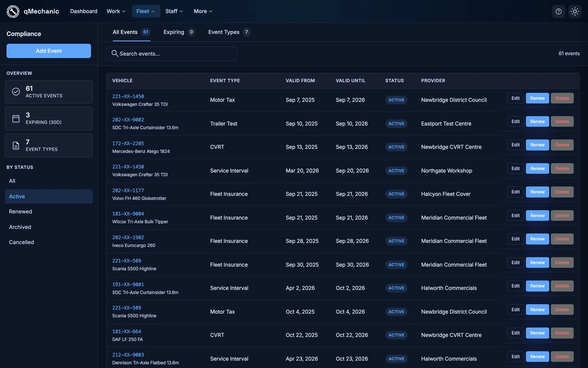This screenshot has height=368, width=588.
Task: Open vehicle link 191-XX-9001
Action: 128,285
